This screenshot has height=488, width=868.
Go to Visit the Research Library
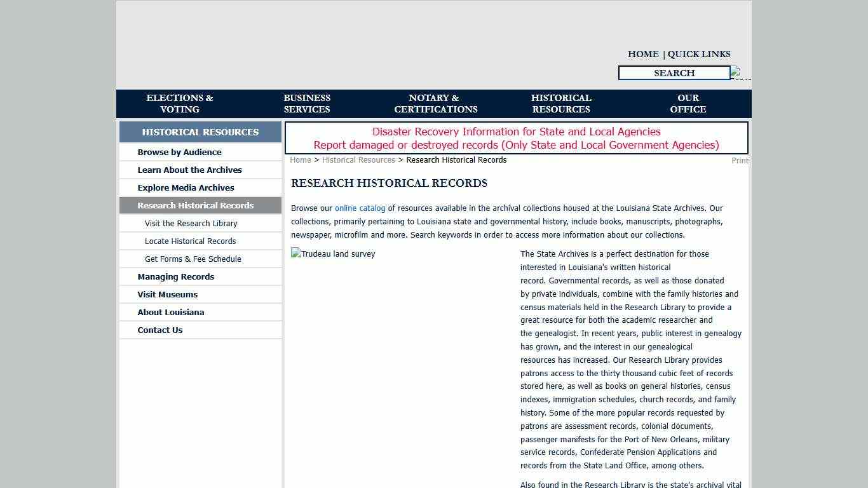tap(191, 224)
